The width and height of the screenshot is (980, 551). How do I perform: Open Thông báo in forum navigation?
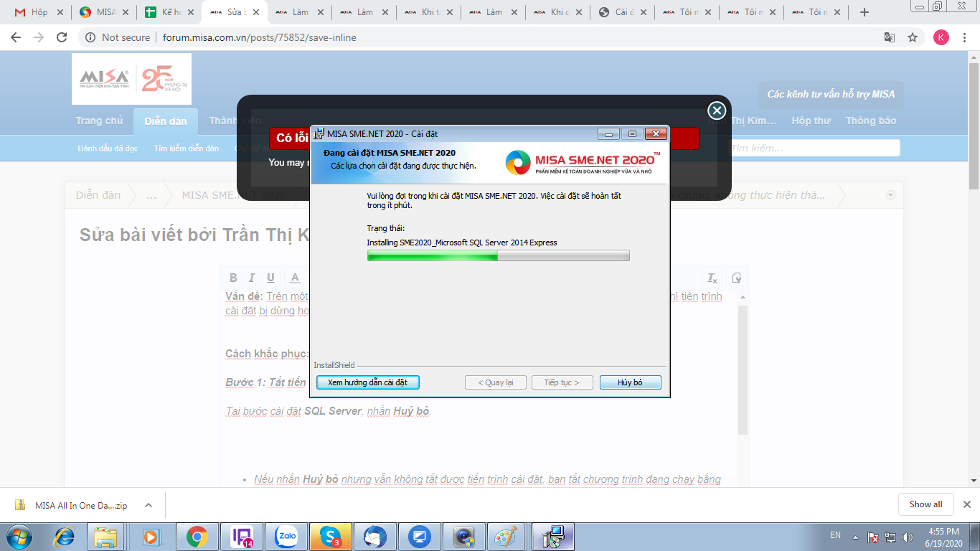[871, 121]
